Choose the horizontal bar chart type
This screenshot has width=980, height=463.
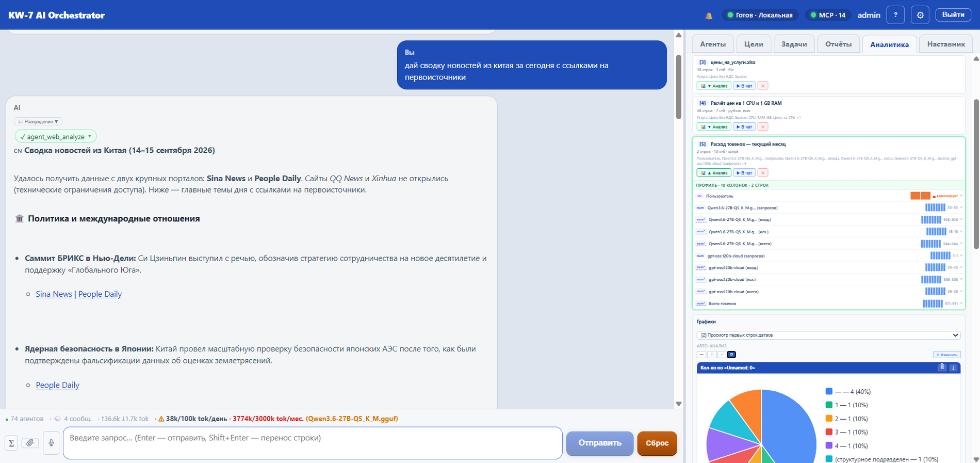click(x=701, y=355)
